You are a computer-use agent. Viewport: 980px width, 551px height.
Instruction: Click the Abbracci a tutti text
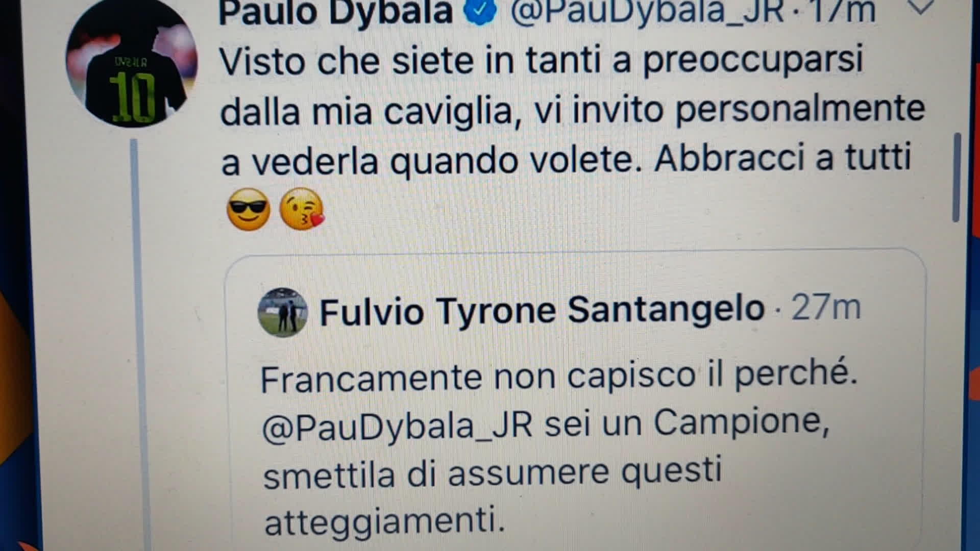pos(783,158)
